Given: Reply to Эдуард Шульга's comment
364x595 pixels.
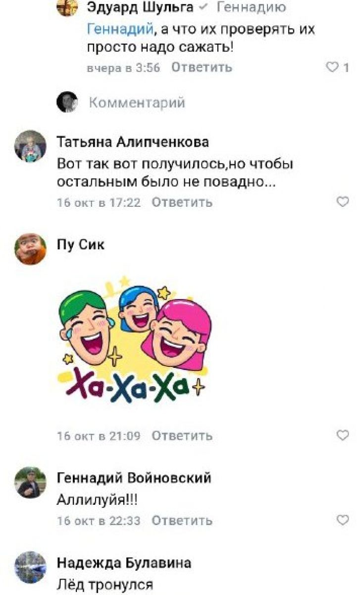Looking at the screenshot, I should coord(202,67).
